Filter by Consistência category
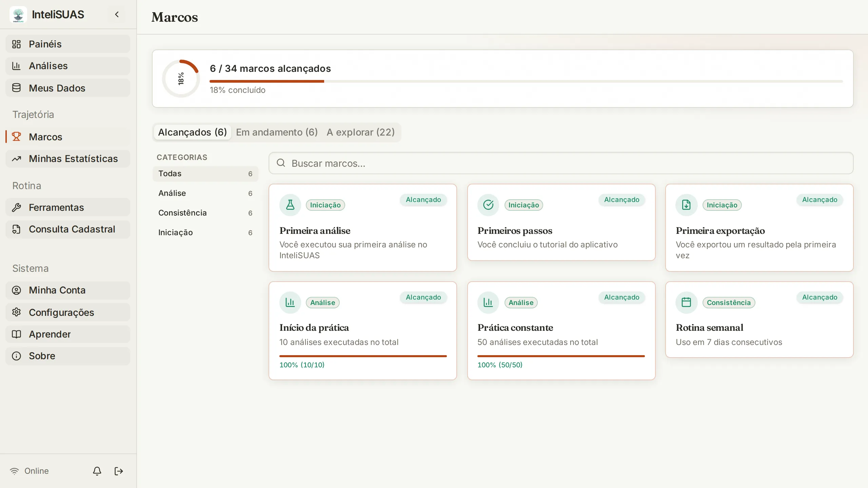The width and height of the screenshot is (868, 488). click(x=205, y=213)
